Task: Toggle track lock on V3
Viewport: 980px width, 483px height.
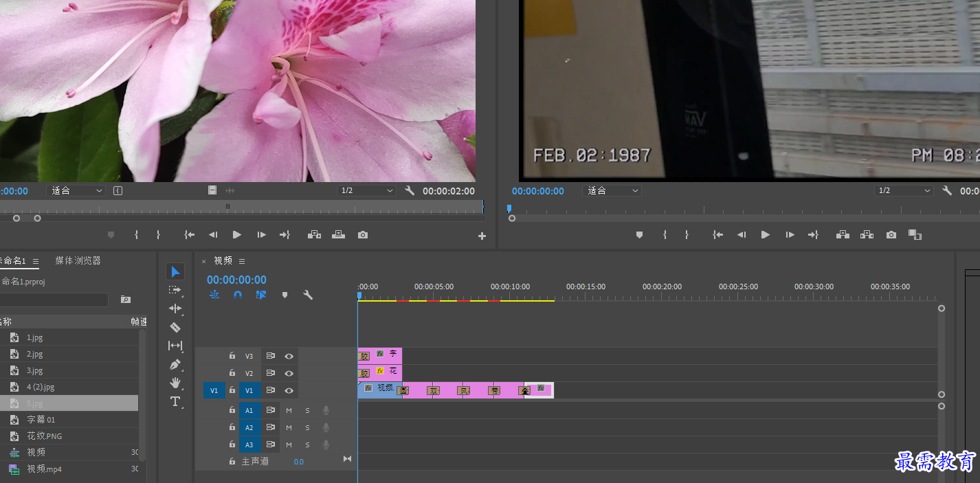Action: pos(232,356)
